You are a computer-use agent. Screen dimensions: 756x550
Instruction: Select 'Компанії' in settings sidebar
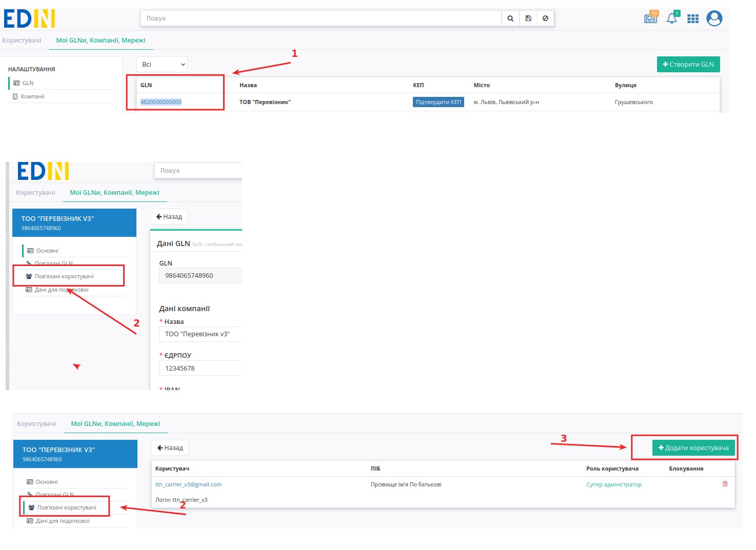(x=33, y=96)
